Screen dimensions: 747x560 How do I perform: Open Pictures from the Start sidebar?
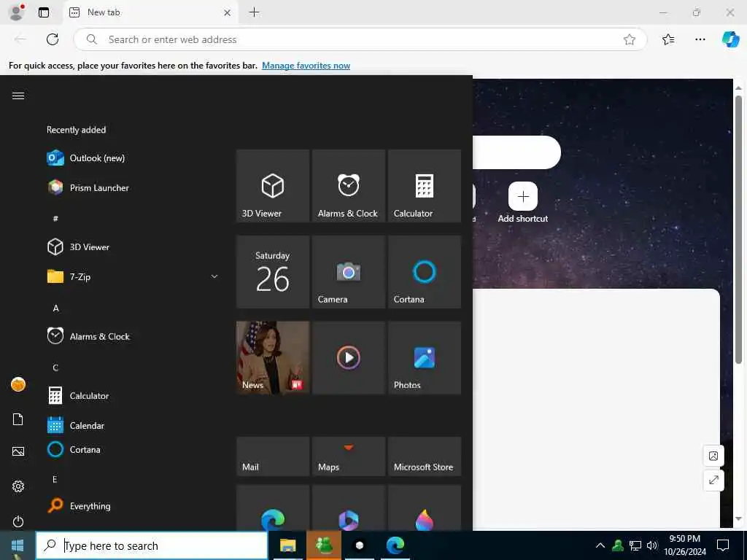(18, 451)
